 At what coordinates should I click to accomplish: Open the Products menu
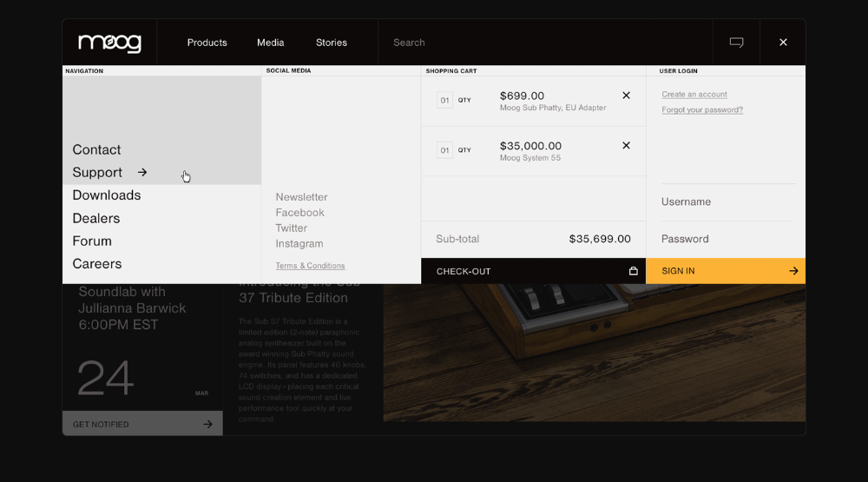point(207,43)
